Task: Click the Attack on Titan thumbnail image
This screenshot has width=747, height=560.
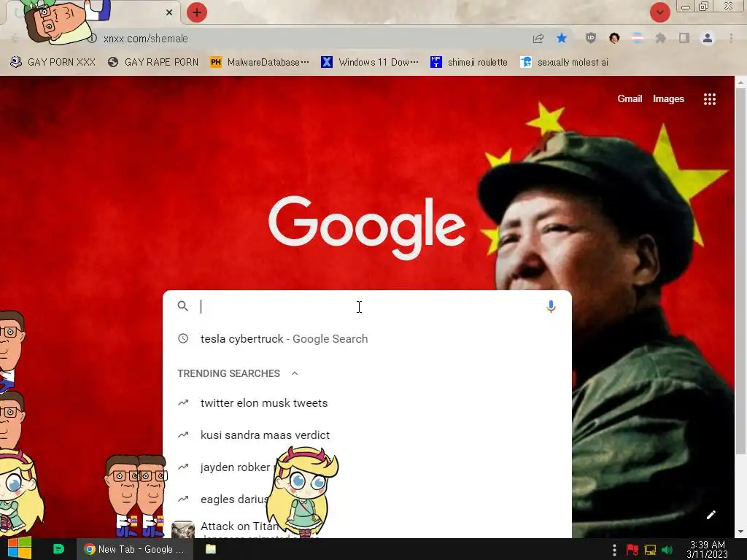Action: 183,529
